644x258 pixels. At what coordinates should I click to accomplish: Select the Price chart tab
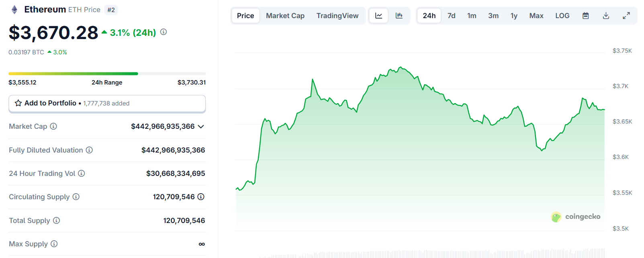click(x=245, y=16)
